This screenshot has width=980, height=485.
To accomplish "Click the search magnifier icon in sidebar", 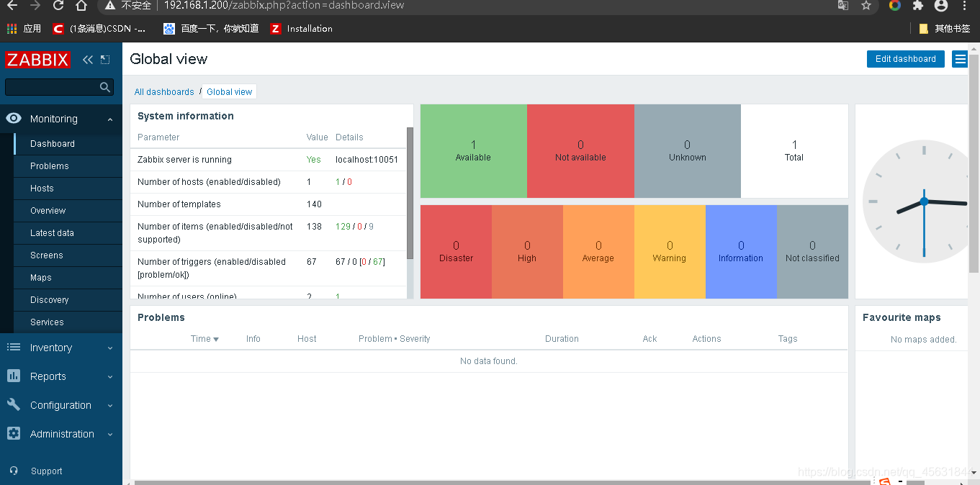I will point(105,87).
